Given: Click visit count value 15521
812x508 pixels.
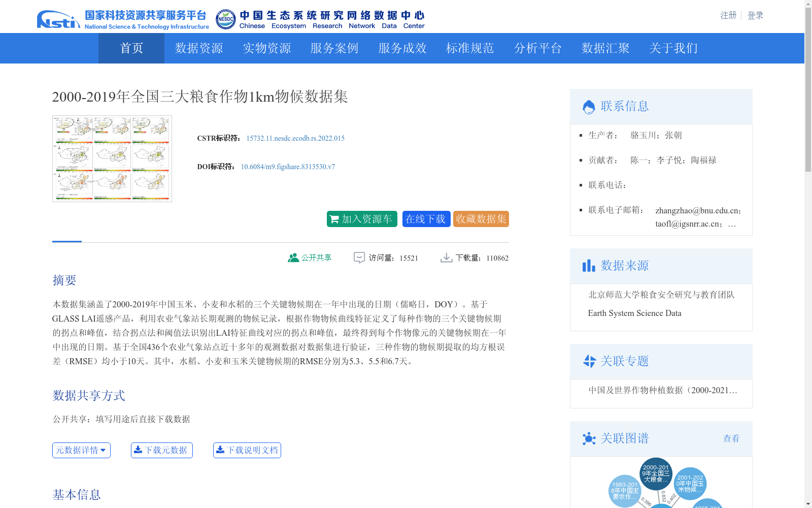Looking at the screenshot, I should 409,258.
